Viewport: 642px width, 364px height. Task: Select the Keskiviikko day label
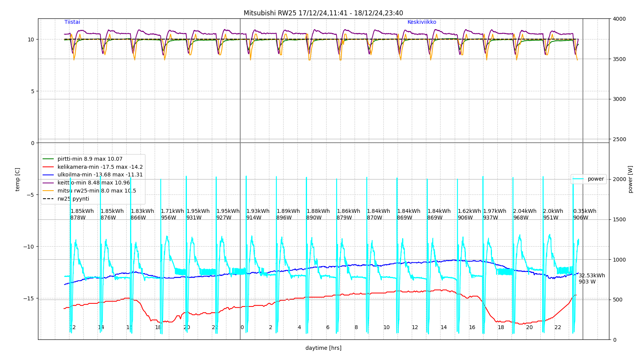[x=421, y=22]
